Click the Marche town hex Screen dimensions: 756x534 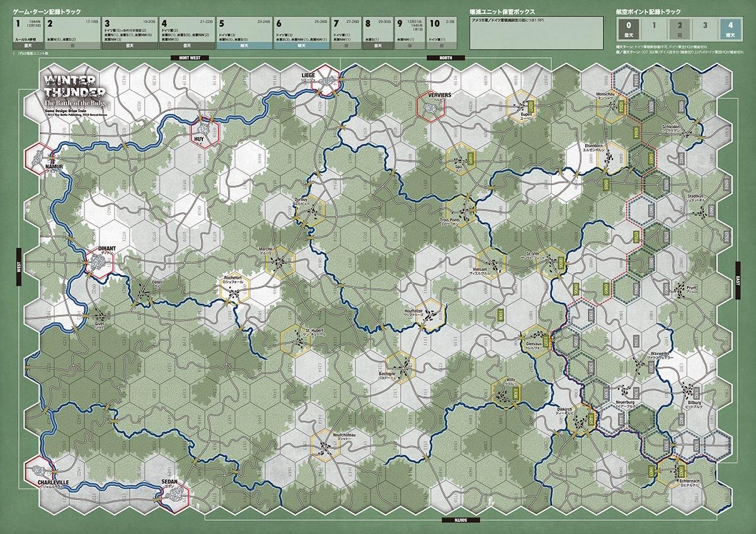pyautogui.click(x=279, y=261)
